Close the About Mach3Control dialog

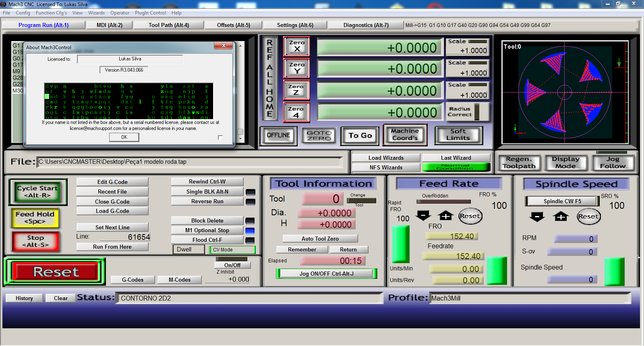tap(224, 45)
